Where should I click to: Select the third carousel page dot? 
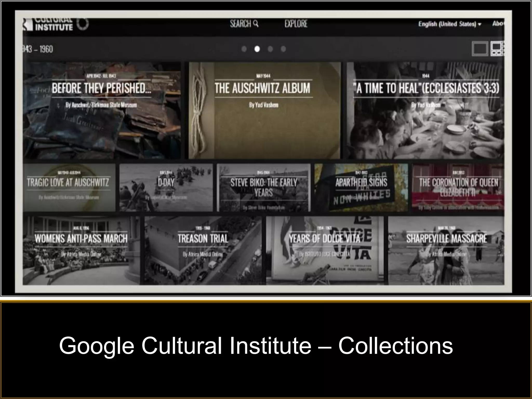(270, 49)
